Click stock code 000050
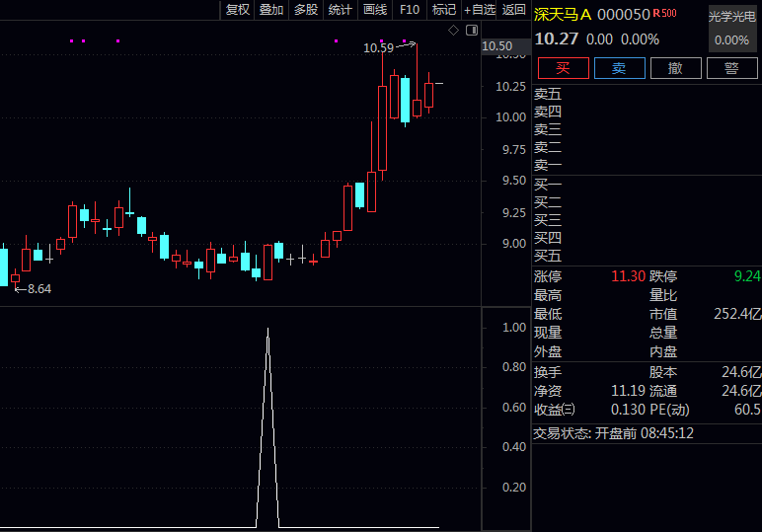This screenshot has height=532, width=762. [624, 15]
